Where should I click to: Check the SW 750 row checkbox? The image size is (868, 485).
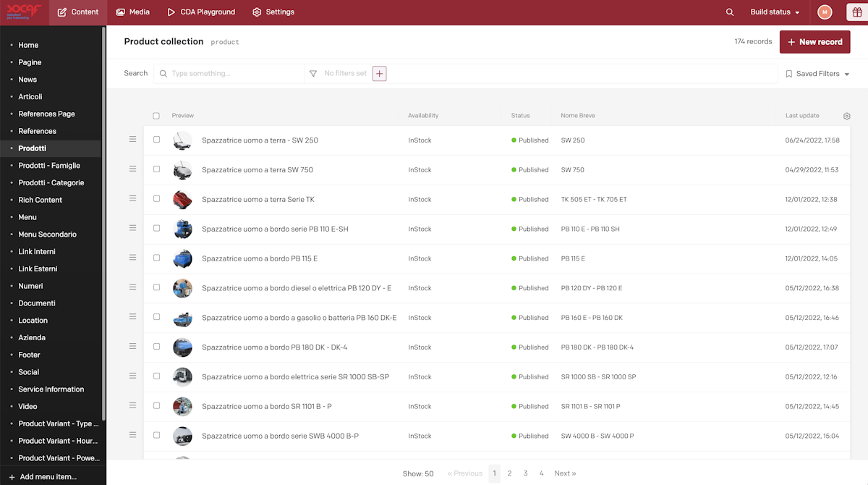pyautogui.click(x=156, y=169)
